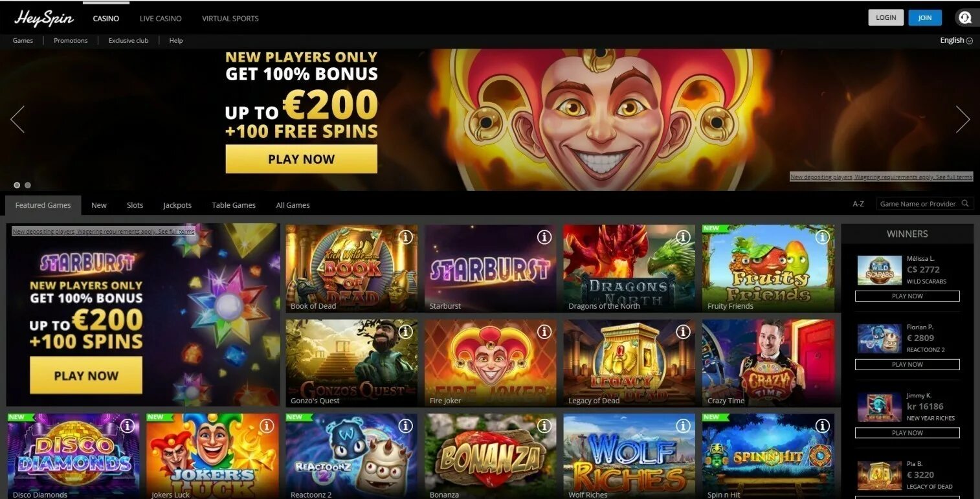This screenshot has height=499, width=980.
Task: Show info for Fire Joker game
Action: tap(544, 332)
